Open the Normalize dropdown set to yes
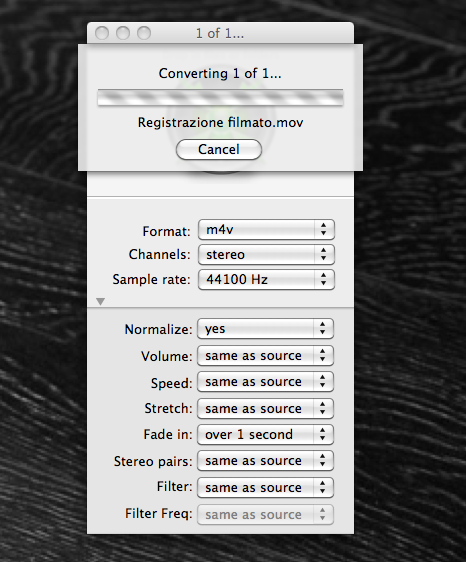Screen dimensions: 466x562 265,329
